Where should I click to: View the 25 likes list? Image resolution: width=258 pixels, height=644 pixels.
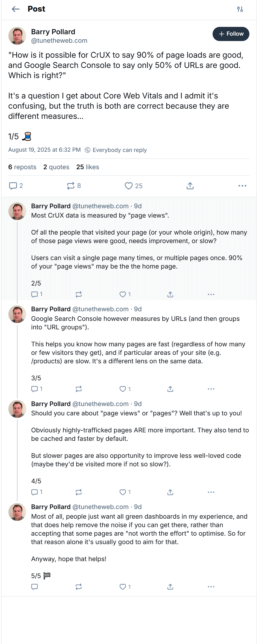[x=88, y=167]
